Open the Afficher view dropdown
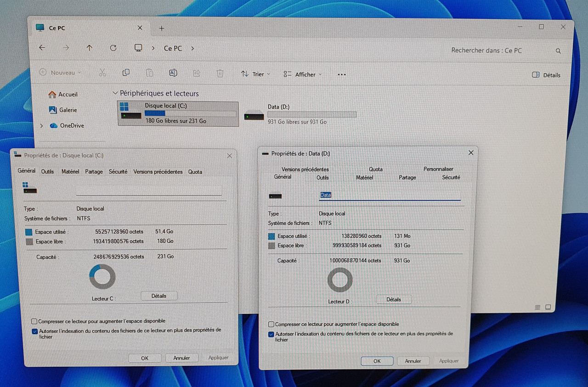This screenshot has height=387, width=588. click(x=303, y=74)
